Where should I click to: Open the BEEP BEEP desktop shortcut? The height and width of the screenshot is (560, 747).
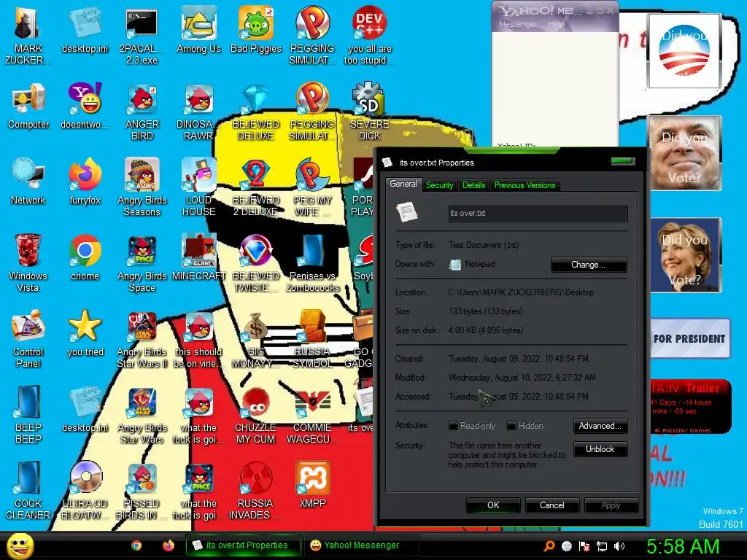(x=28, y=402)
